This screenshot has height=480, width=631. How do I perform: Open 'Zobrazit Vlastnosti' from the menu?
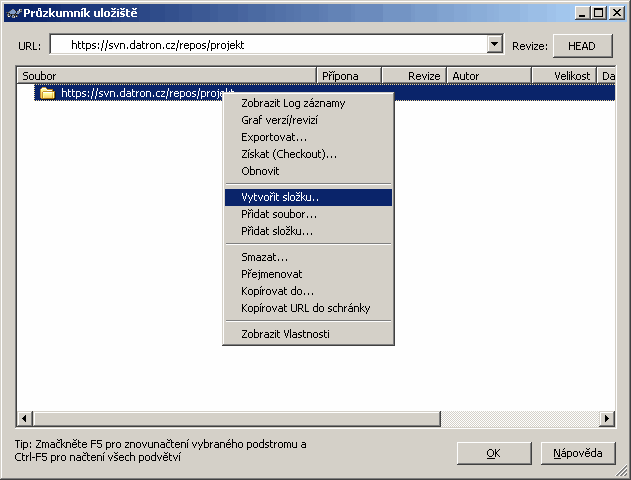(x=285, y=334)
